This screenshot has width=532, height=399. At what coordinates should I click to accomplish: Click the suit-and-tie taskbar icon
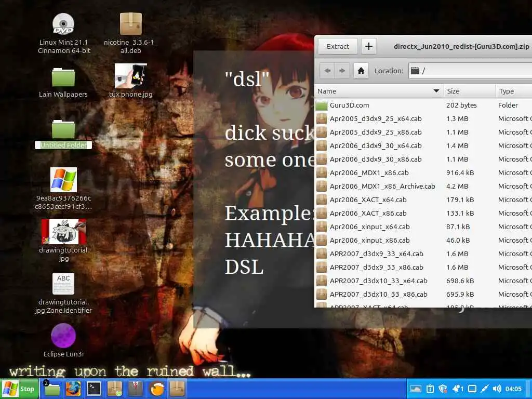point(136,389)
